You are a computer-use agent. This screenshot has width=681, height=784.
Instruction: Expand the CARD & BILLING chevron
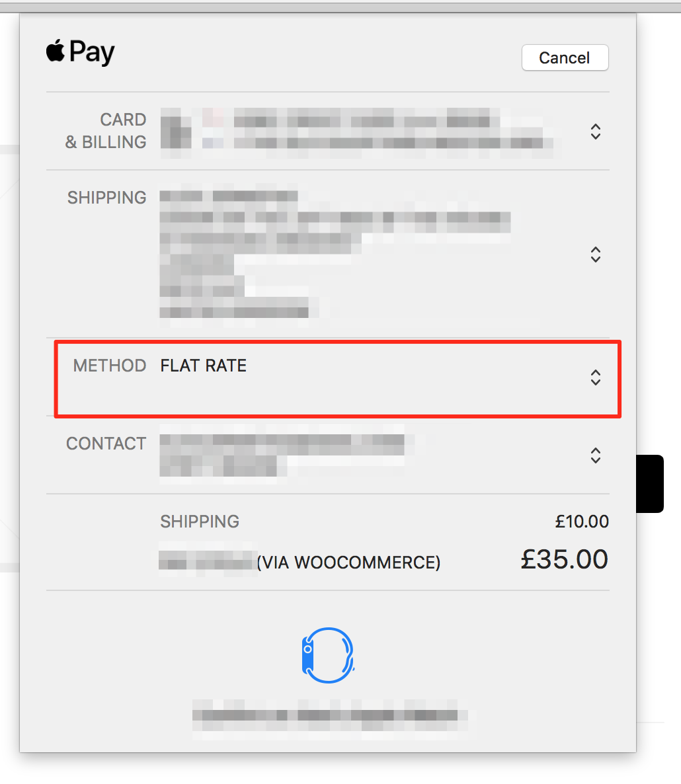[595, 132]
